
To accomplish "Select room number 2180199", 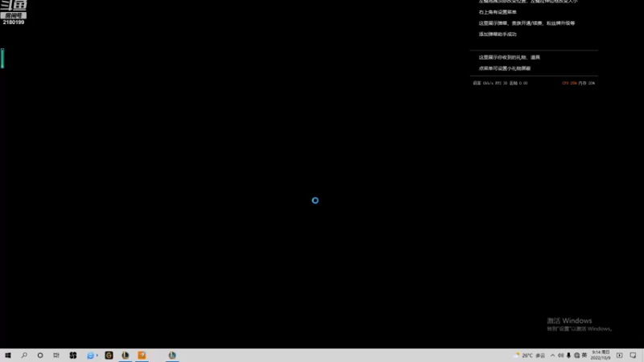I will pyautogui.click(x=14, y=23).
